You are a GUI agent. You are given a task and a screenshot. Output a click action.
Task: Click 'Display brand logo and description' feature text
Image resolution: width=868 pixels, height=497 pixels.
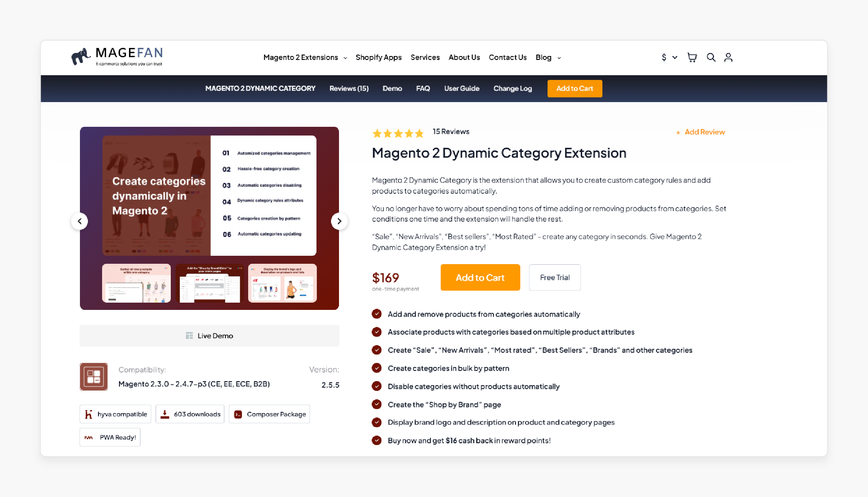[501, 423]
